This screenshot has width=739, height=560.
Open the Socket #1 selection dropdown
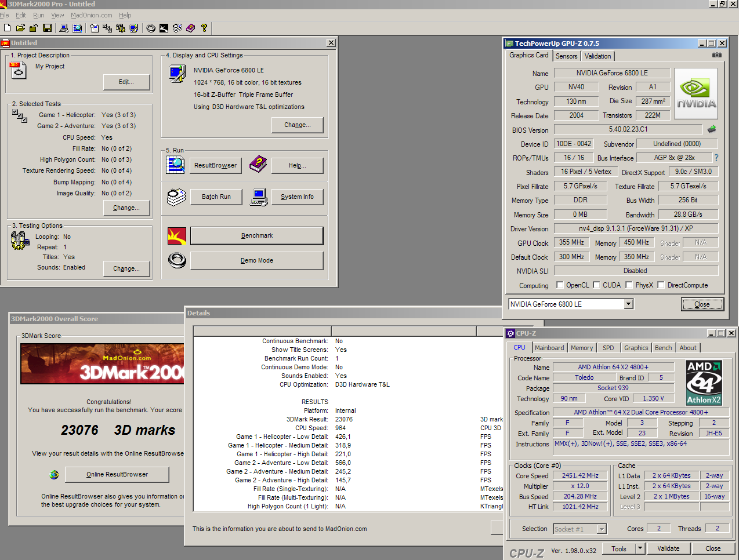pyautogui.click(x=602, y=529)
